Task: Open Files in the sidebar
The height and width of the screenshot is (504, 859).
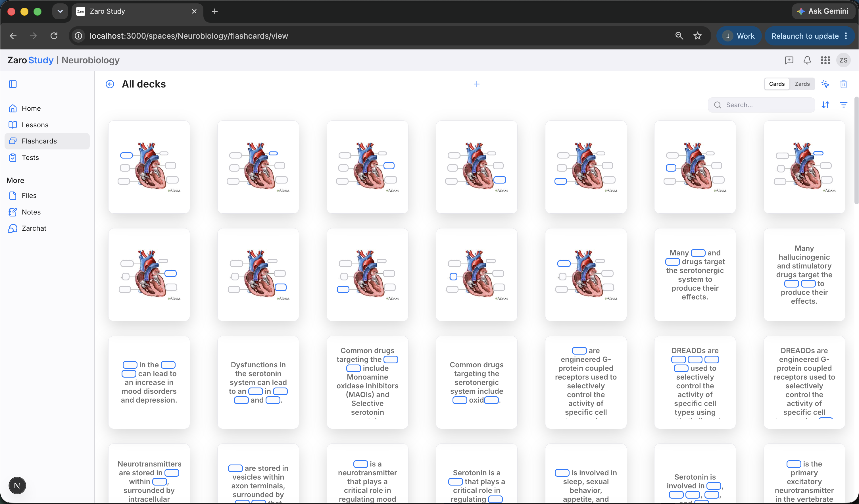Action: pyautogui.click(x=47, y=195)
